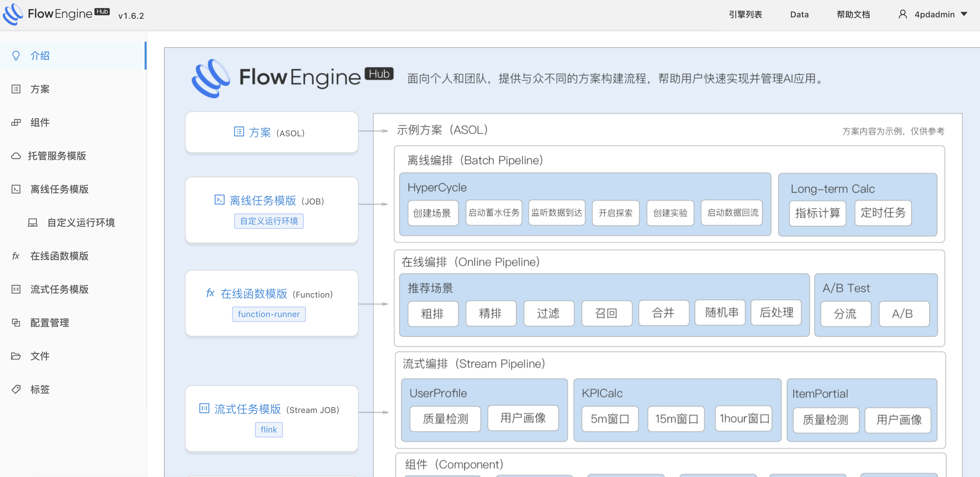980x477 pixels.
Task: Select the fx 在线函数模版 icon
Action: coord(16,256)
